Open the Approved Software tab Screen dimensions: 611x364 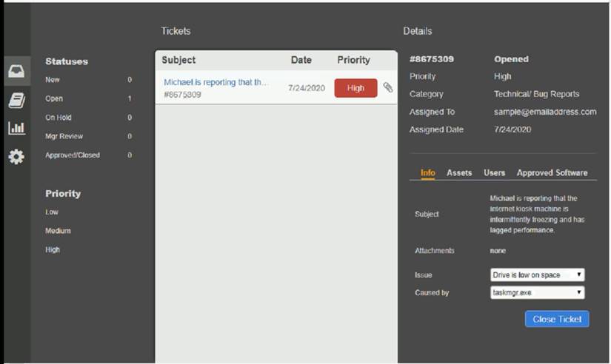tap(552, 173)
